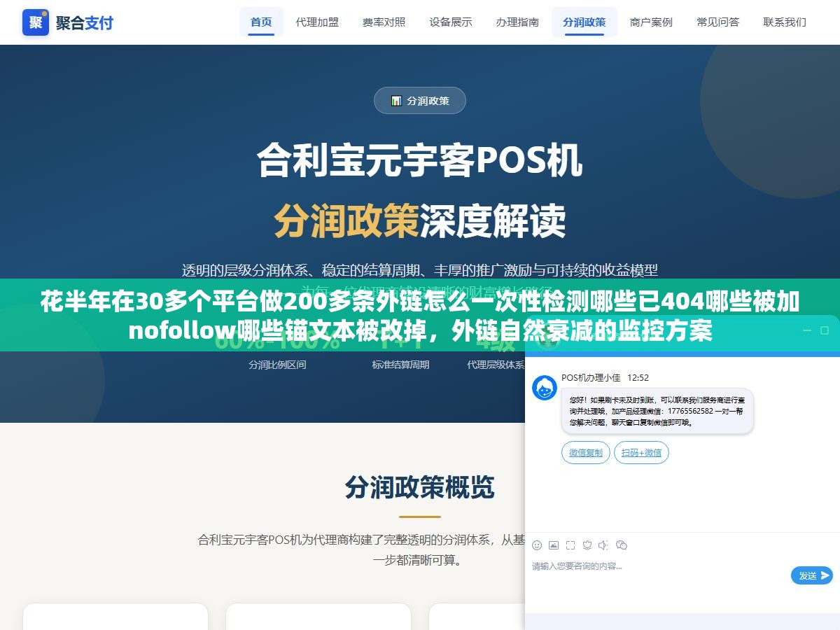Click the 微信复制 button
The image size is (840, 630).
tap(586, 453)
